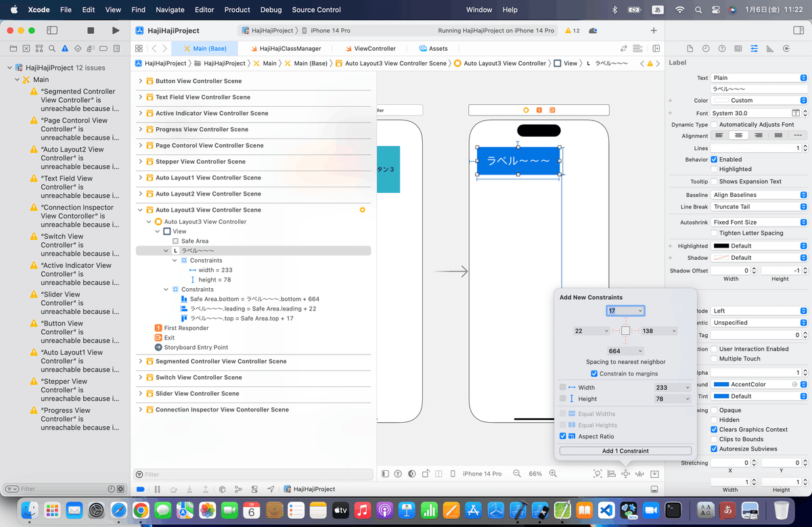Select the iPhone 14 Pro run destination
The width and height of the screenshot is (812, 527).
(325, 30)
